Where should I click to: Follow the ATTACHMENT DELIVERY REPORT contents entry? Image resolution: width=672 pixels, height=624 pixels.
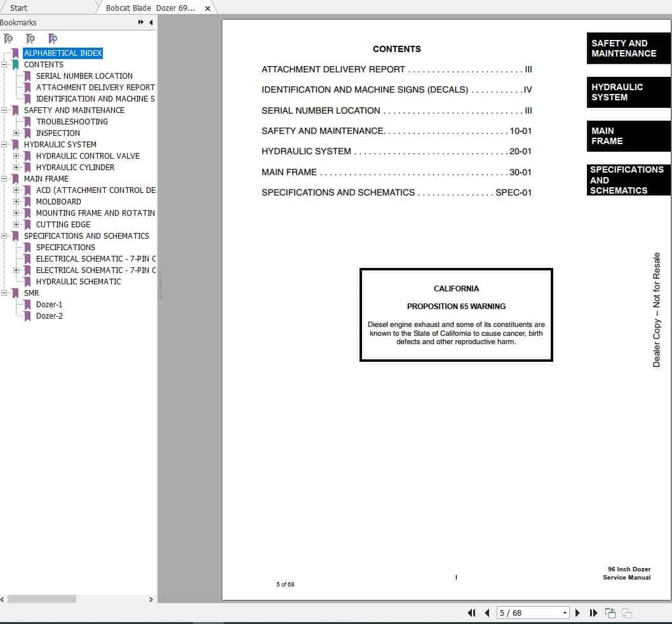[396, 69]
